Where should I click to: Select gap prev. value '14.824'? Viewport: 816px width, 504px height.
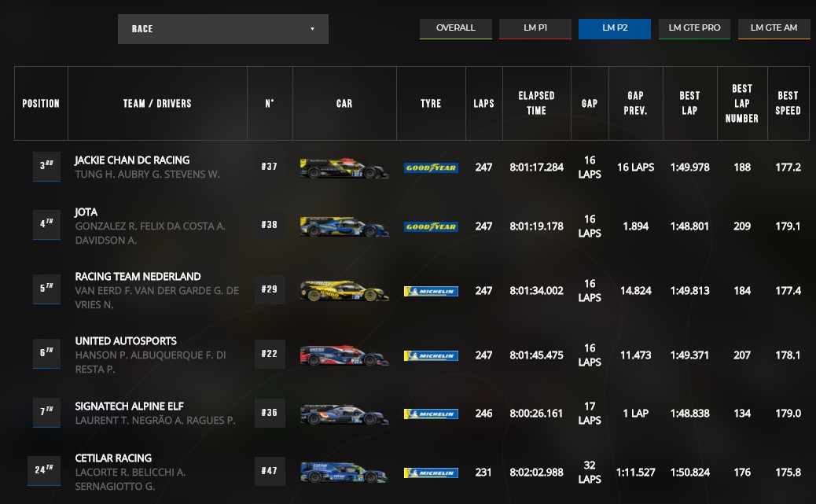click(x=635, y=291)
